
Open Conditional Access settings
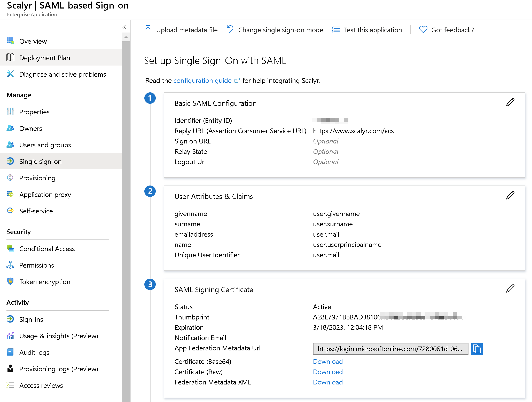pyautogui.click(x=61, y=249)
